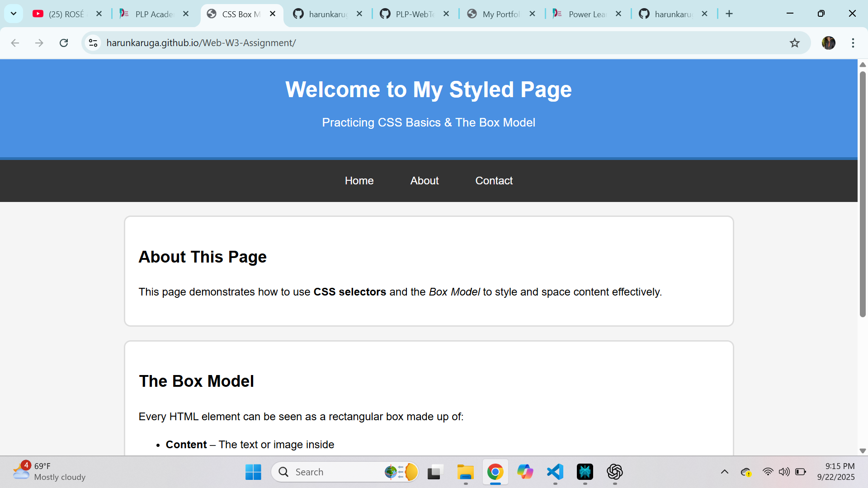Reload the current page
Screen dimensions: 868x488
click(x=64, y=43)
